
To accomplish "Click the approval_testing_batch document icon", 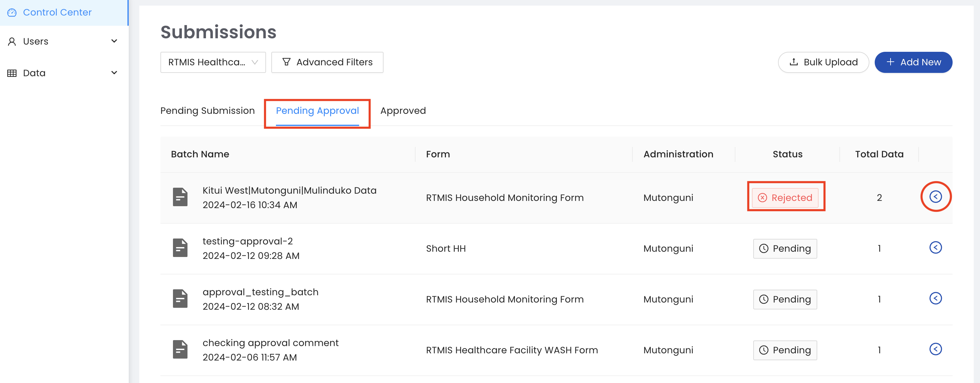I will (180, 299).
